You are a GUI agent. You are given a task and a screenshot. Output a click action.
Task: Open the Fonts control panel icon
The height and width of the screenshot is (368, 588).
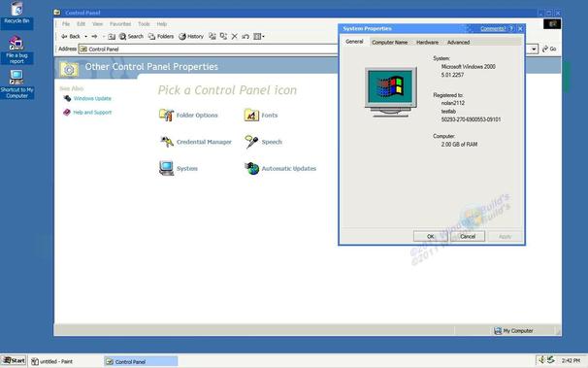pyautogui.click(x=261, y=116)
